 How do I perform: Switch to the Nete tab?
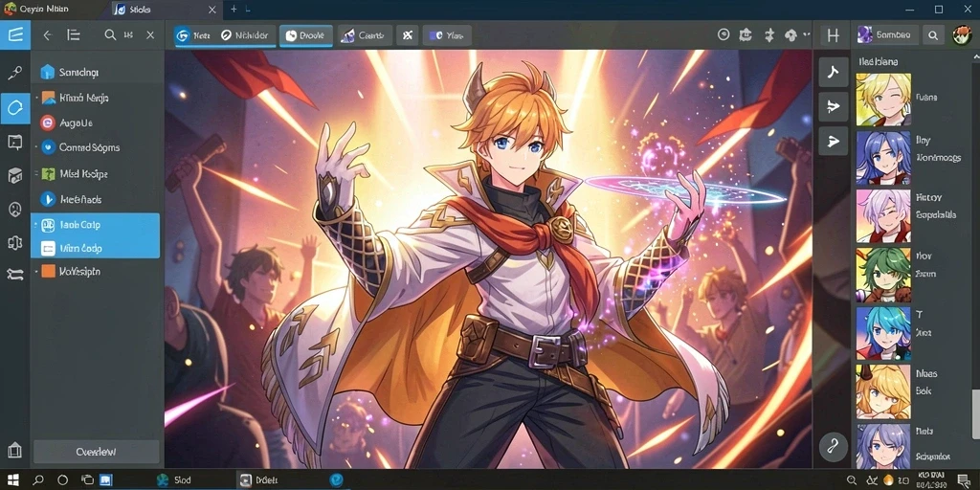click(193, 36)
